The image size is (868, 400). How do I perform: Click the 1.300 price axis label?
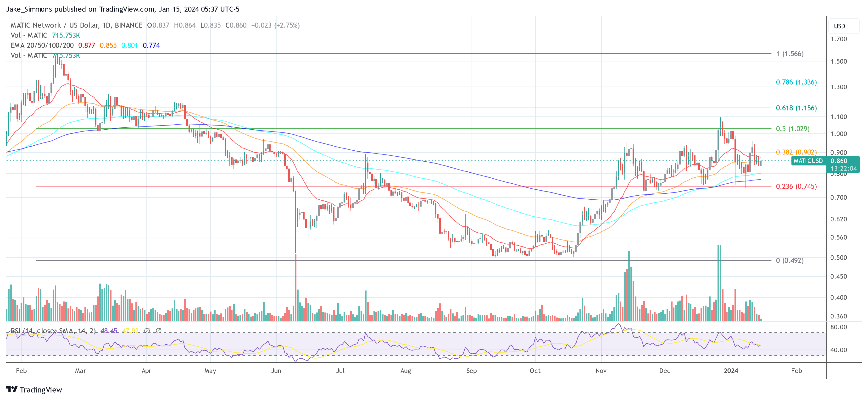pyautogui.click(x=838, y=87)
